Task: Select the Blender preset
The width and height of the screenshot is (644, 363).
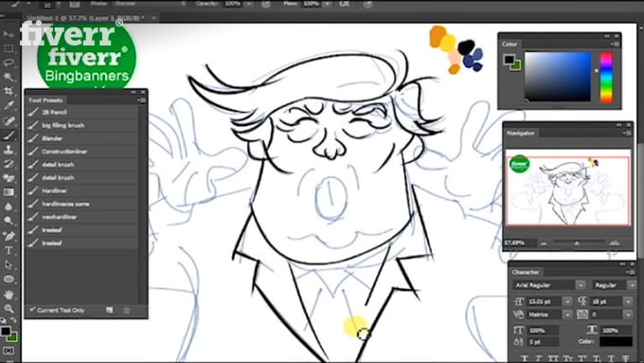Action: coord(81,138)
